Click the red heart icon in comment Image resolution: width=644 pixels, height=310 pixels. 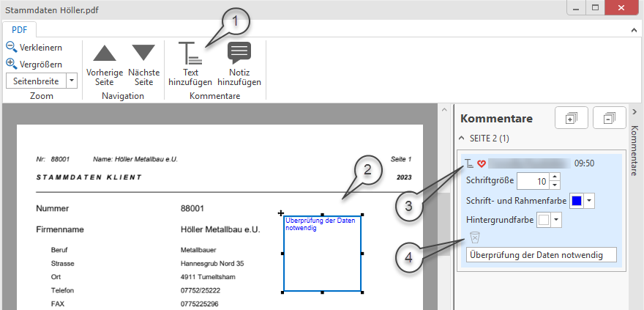482,163
